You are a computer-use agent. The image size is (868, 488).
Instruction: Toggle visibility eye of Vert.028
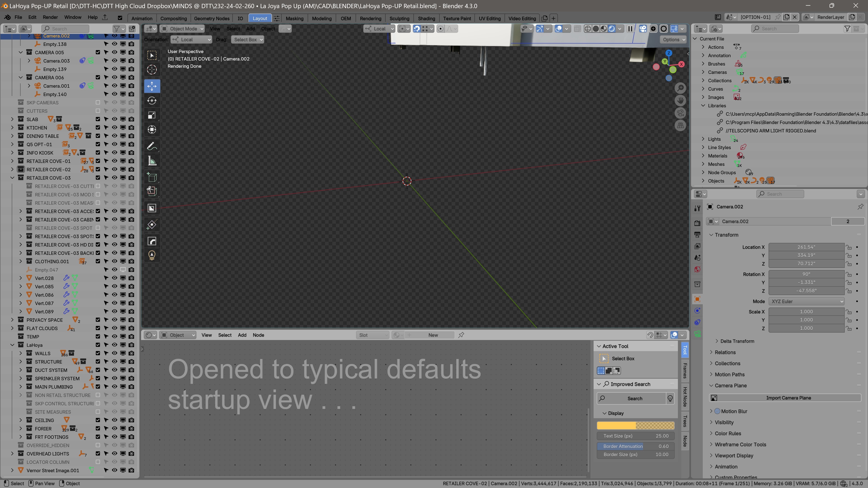(115, 278)
